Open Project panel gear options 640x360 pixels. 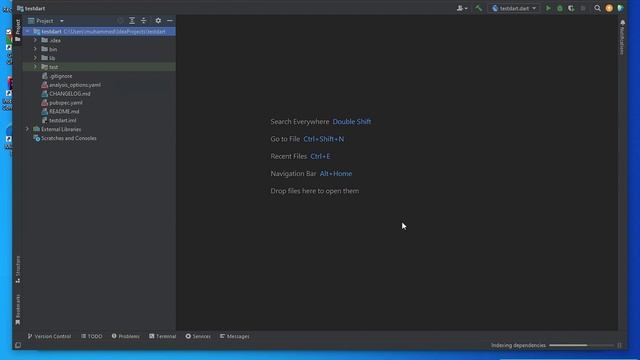point(158,21)
